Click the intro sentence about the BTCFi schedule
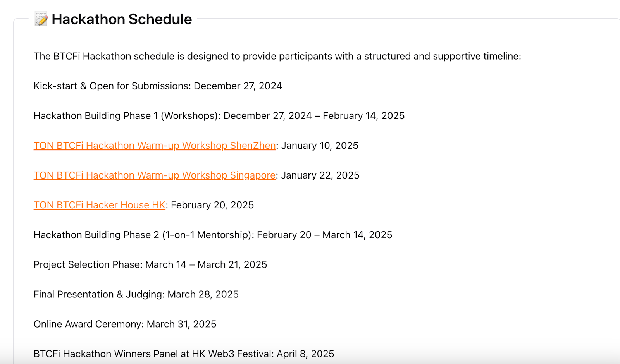The width and height of the screenshot is (620, 364). (x=277, y=56)
